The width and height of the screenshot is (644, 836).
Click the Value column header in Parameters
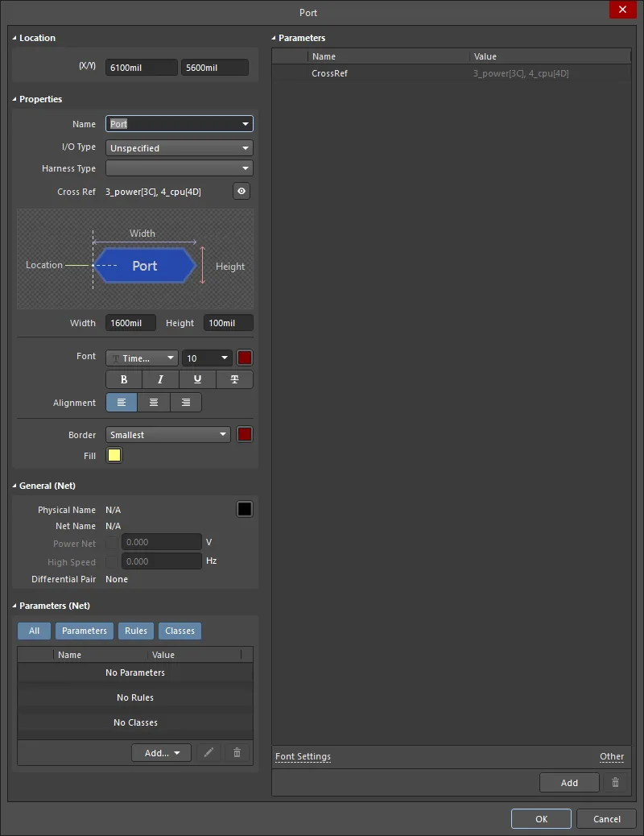pos(550,56)
